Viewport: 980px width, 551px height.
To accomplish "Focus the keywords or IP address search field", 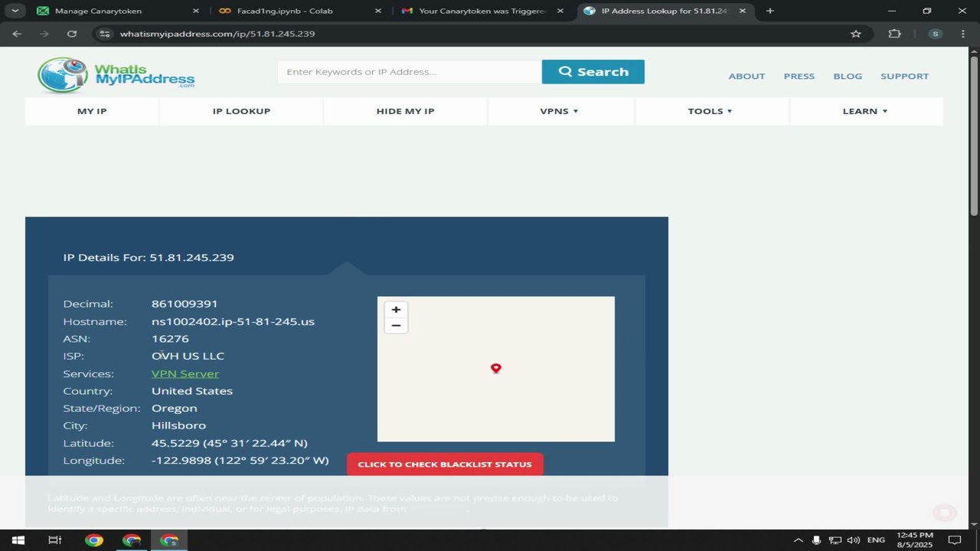I will 410,72.
